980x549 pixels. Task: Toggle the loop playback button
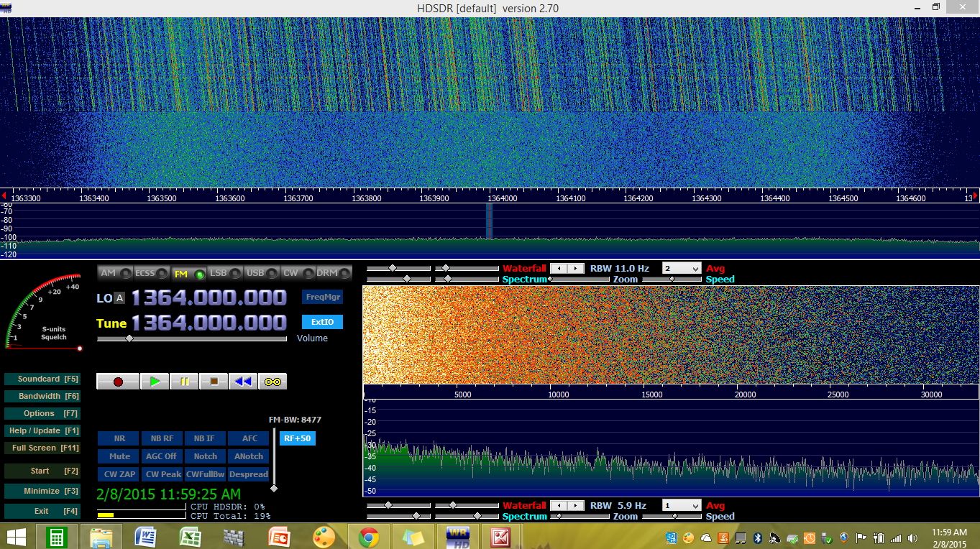tap(273, 382)
